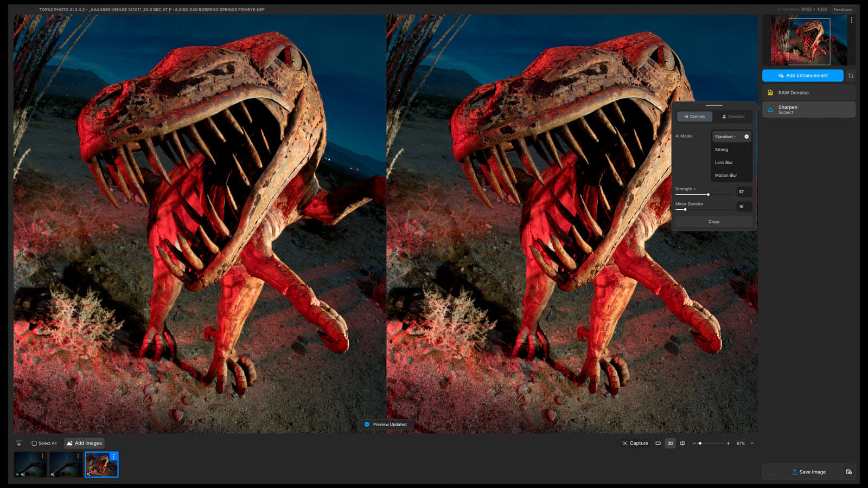Viewport: 868px width, 488px height.
Task: Choose the Motion Blur AI model
Action: [x=726, y=176]
